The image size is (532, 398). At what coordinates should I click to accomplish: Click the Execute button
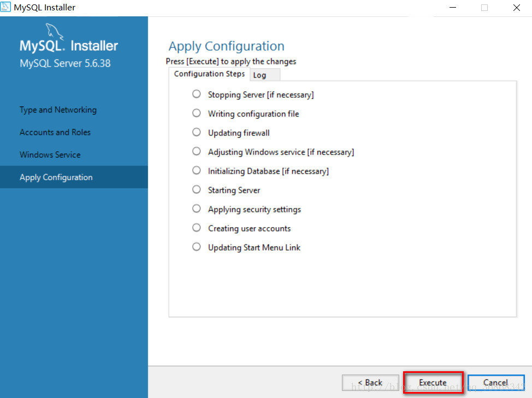point(433,382)
